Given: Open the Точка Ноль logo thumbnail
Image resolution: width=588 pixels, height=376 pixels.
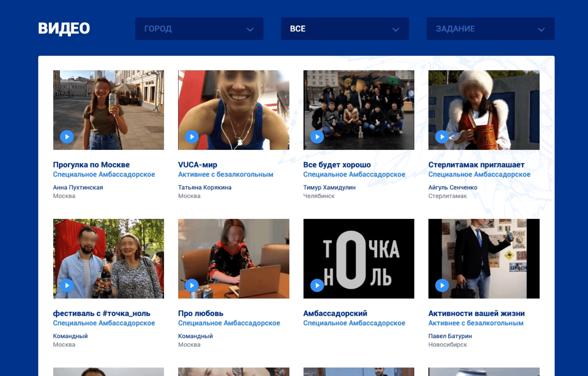Looking at the screenshot, I should [359, 259].
